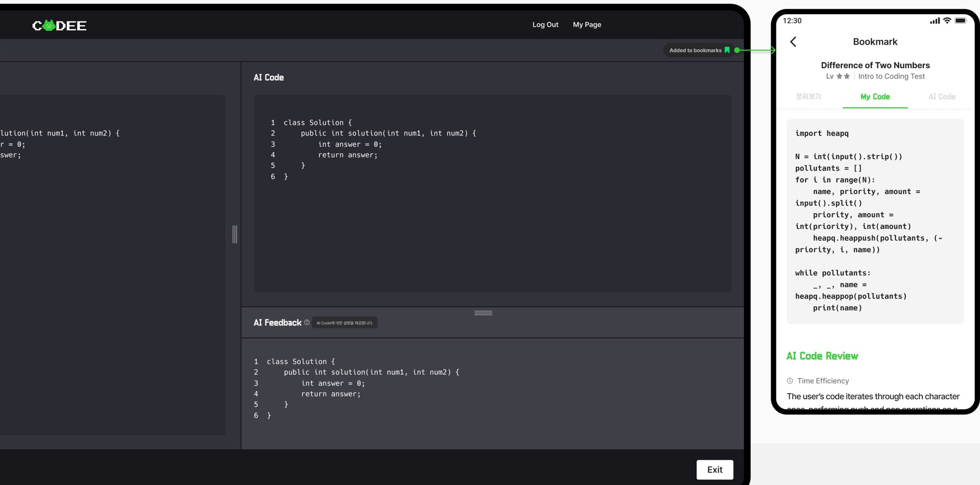
Task: Click the Exit button
Action: 715,470
